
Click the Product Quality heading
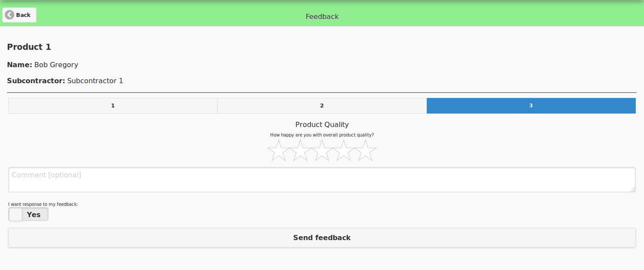point(322,124)
